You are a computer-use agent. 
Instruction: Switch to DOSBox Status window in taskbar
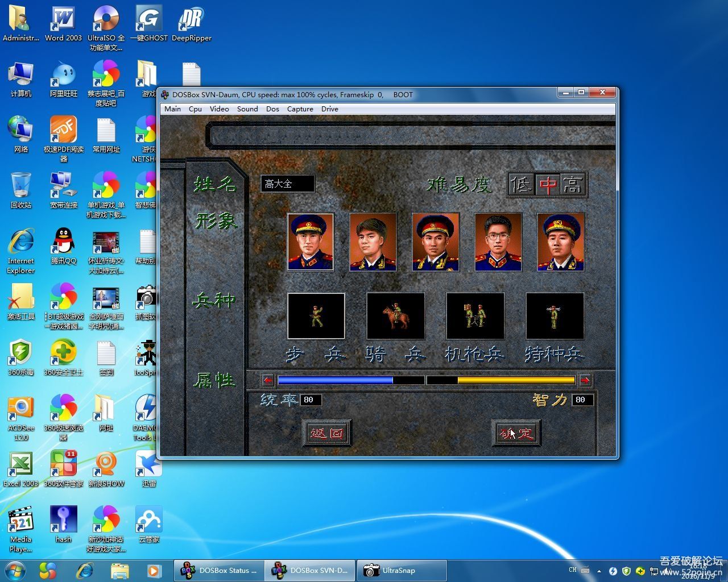pyautogui.click(x=219, y=570)
